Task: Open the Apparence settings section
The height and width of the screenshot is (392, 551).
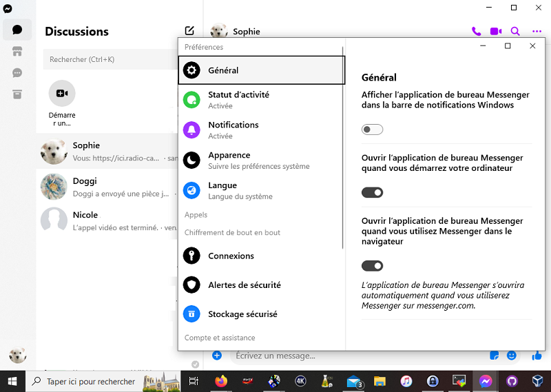Action: (x=229, y=161)
